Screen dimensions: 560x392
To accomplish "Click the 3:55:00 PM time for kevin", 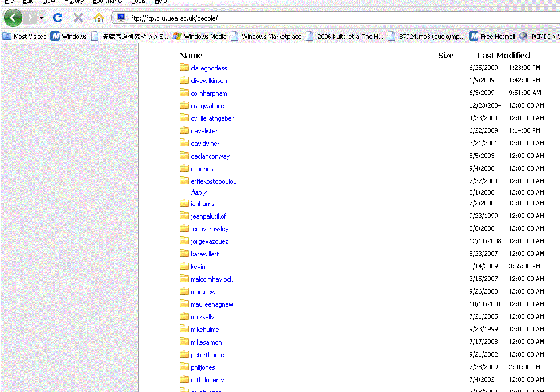I will click(524, 266).
